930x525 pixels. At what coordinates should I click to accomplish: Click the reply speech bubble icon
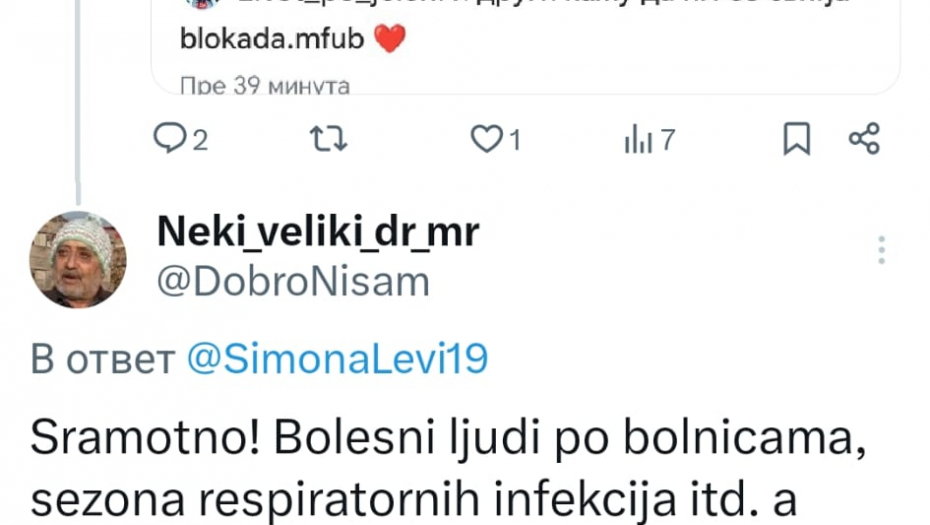coord(170,138)
